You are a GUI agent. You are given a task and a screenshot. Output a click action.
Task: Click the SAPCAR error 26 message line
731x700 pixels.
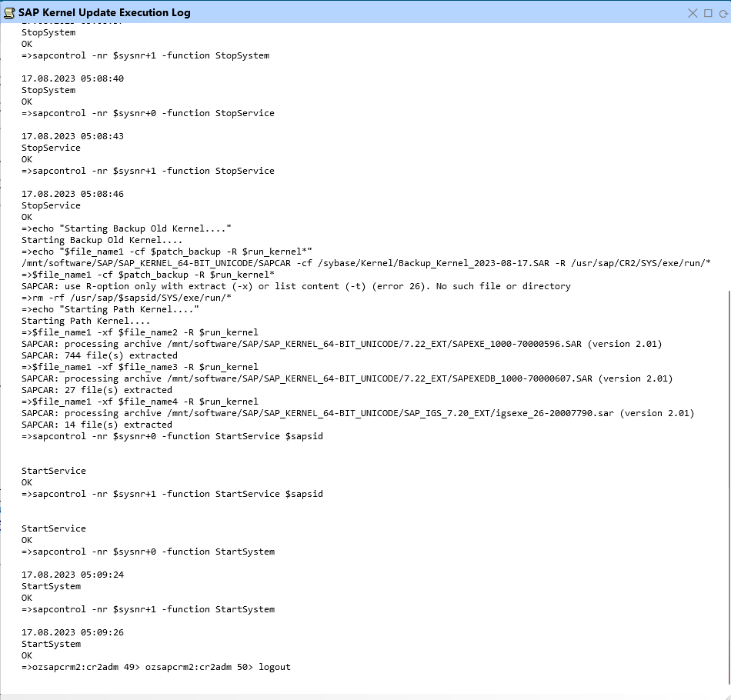(x=295, y=286)
